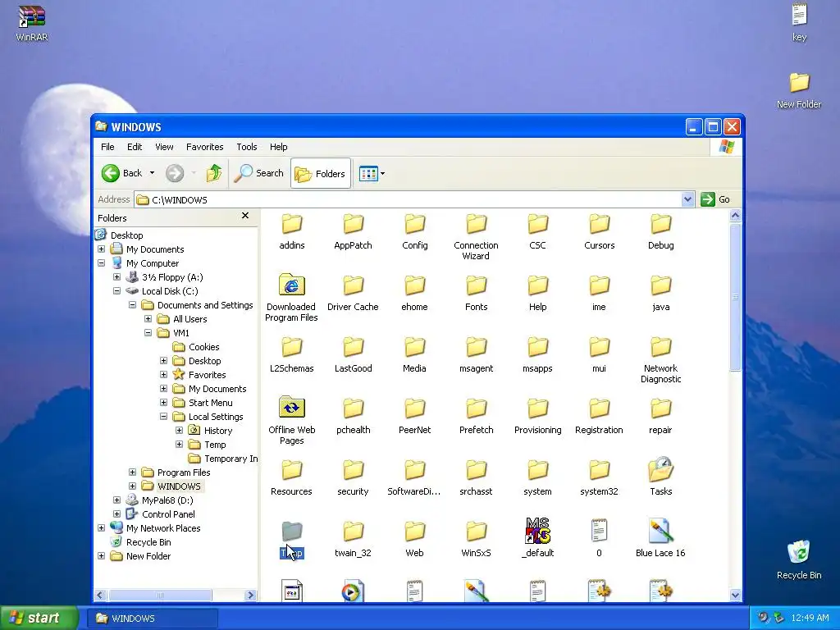This screenshot has width=840, height=630.
Task: Toggle the Folders pane button
Action: click(x=321, y=174)
